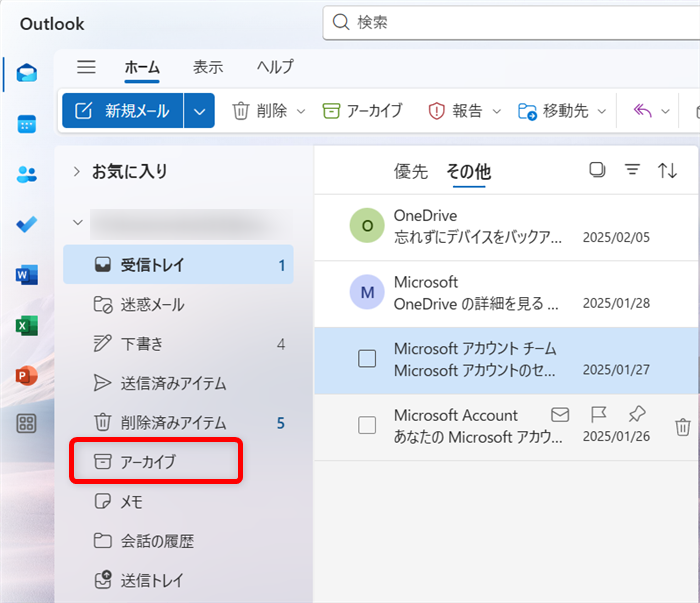Click the 新規メール button

123,111
